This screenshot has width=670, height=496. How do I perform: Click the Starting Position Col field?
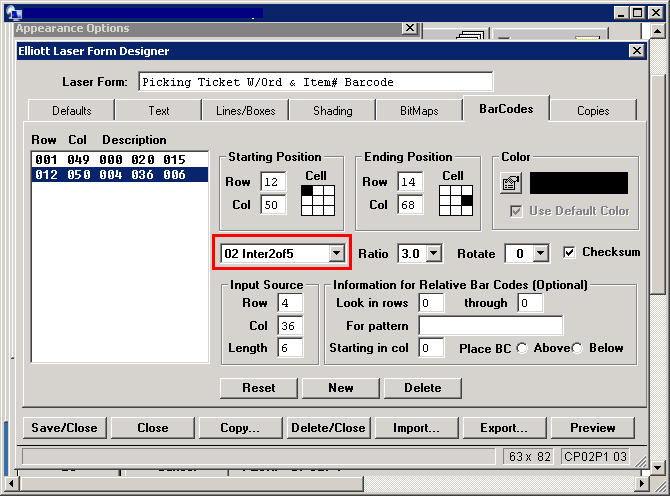273,205
